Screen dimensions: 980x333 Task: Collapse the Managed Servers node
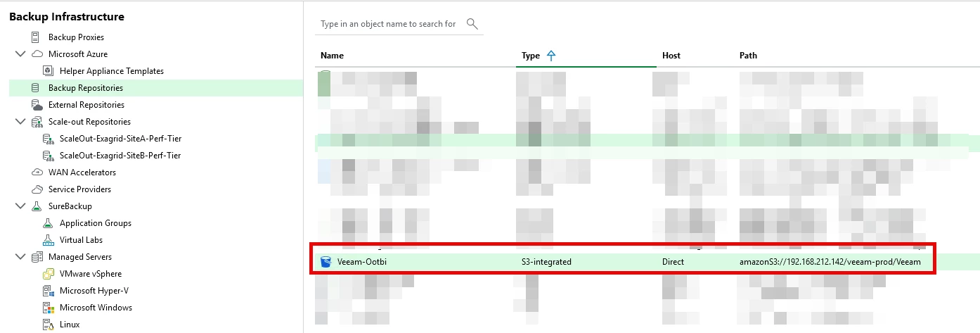click(20, 257)
